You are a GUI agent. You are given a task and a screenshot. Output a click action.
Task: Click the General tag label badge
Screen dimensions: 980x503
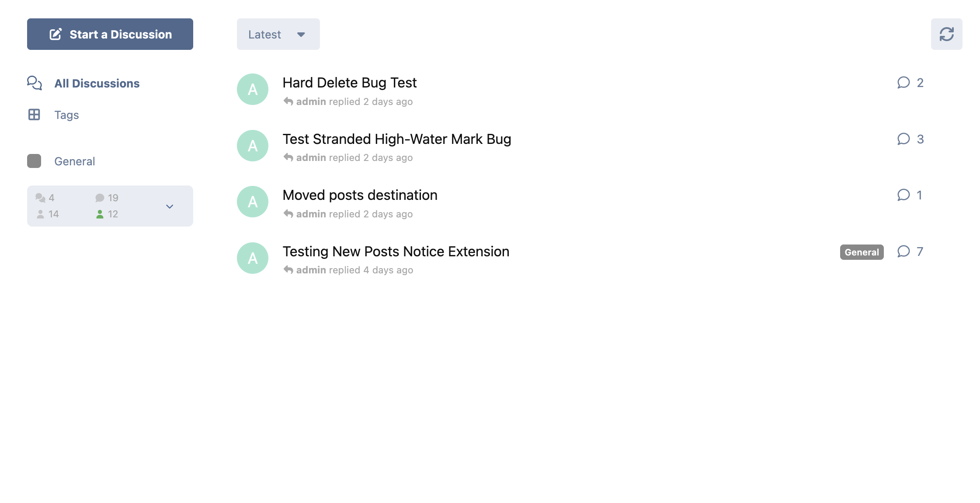(862, 252)
